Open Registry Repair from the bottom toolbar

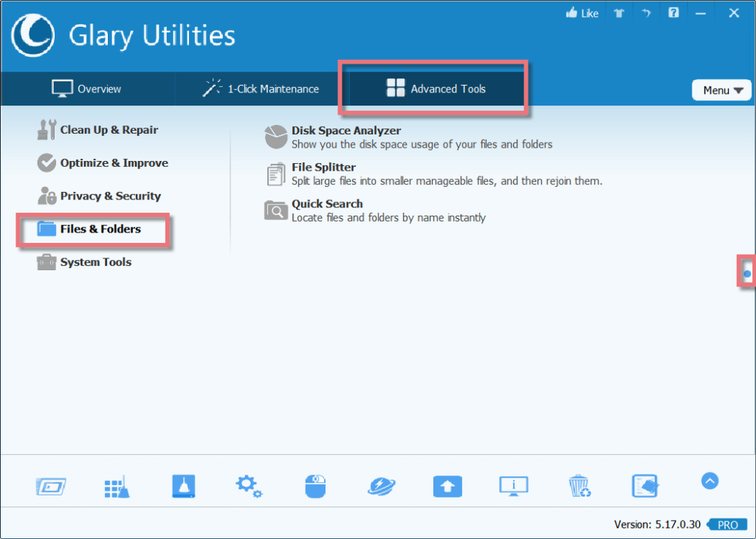[x=50, y=486]
